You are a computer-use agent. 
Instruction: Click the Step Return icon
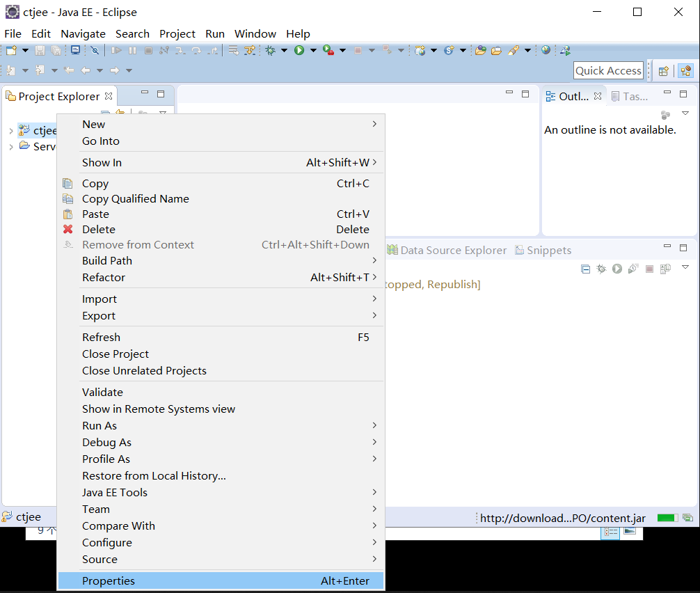point(212,50)
